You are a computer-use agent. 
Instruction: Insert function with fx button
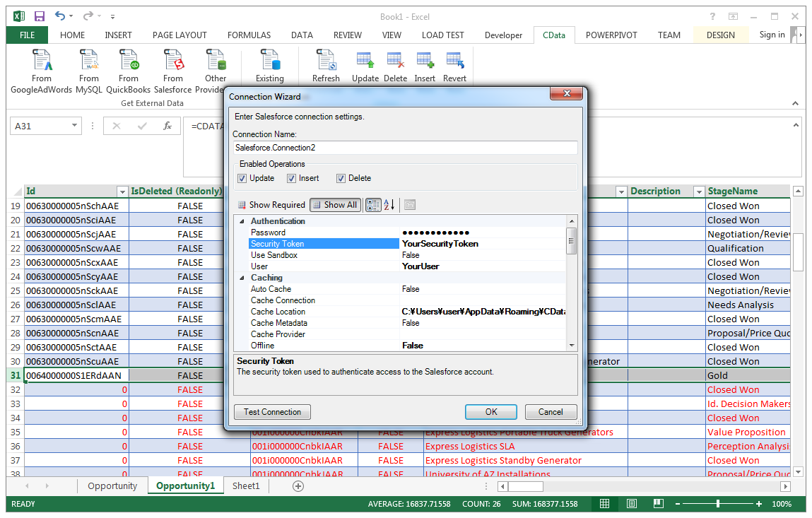tap(167, 126)
